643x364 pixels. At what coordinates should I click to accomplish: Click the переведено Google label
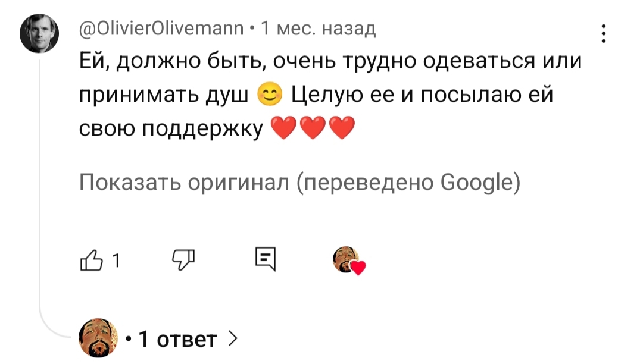click(x=410, y=183)
